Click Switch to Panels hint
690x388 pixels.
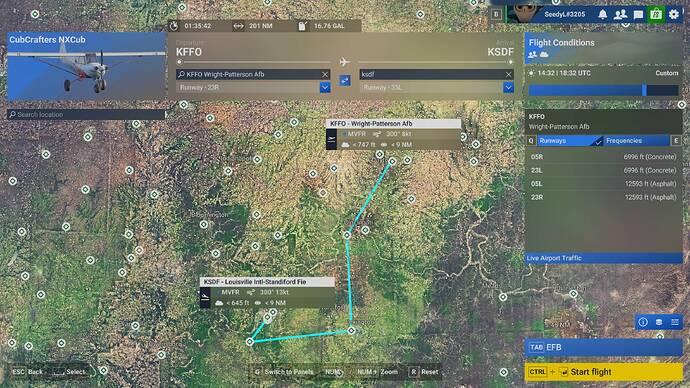tap(283, 372)
